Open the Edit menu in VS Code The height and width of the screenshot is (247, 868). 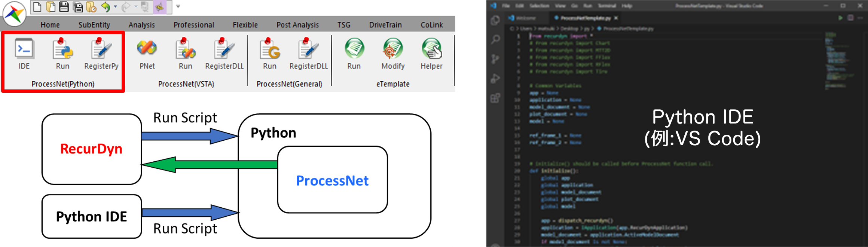pyautogui.click(x=519, y=6)
